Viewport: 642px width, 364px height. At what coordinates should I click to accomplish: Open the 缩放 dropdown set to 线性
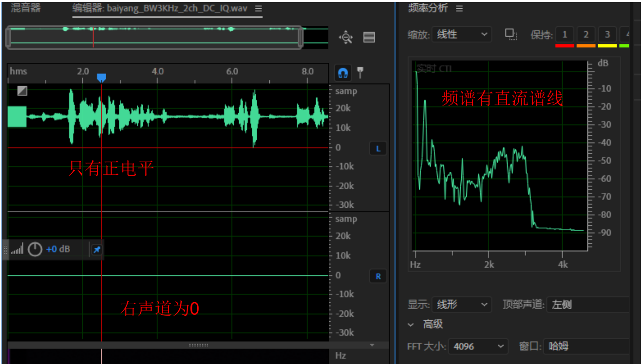pyautogui.click(x=461, y=35)
